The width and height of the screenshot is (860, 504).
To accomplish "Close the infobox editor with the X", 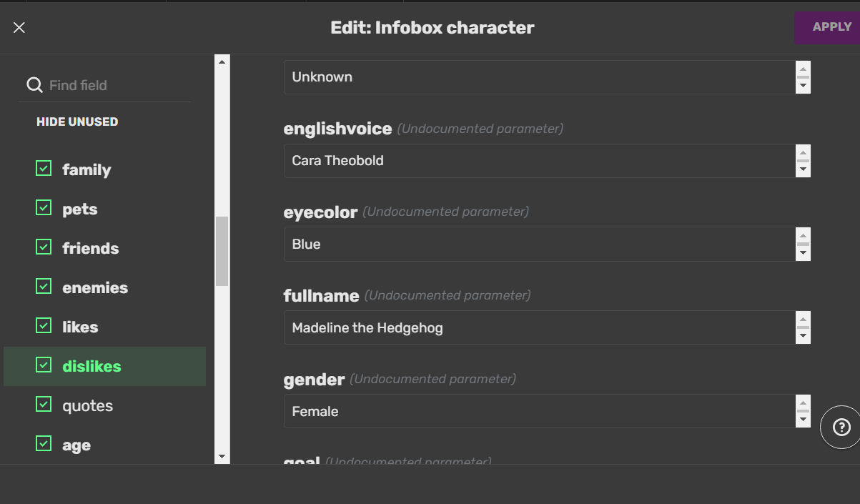I will point(19,27).
